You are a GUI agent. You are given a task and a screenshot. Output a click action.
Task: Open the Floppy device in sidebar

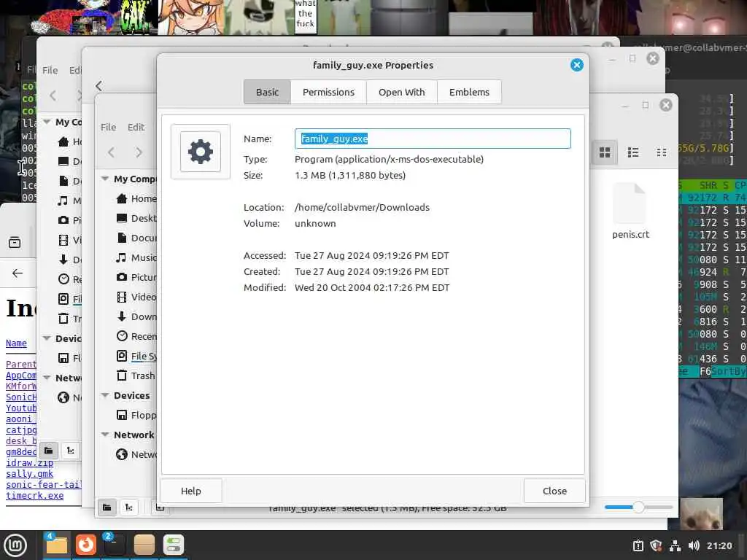coord(136,415)
